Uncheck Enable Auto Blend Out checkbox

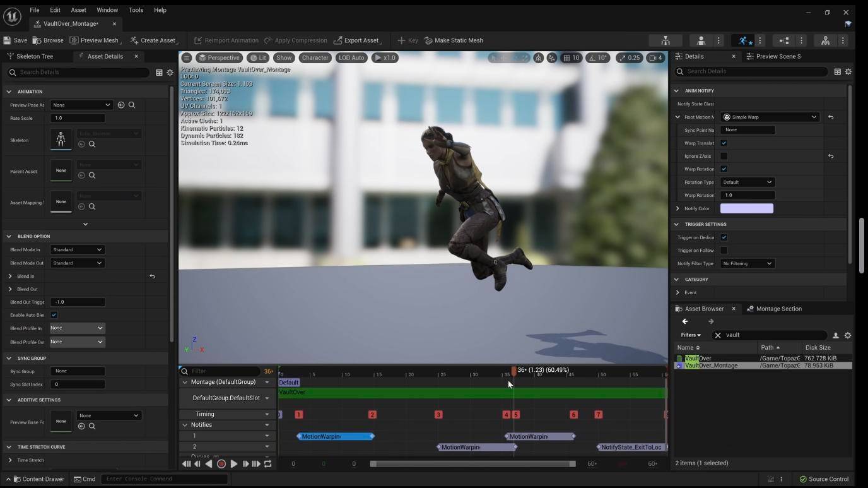tap(54, 315)
